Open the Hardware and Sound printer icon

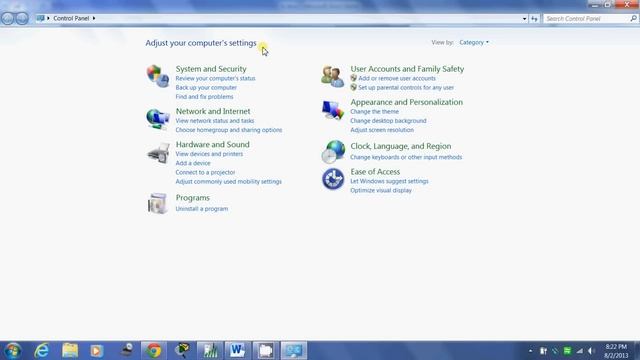pos(158,153)
